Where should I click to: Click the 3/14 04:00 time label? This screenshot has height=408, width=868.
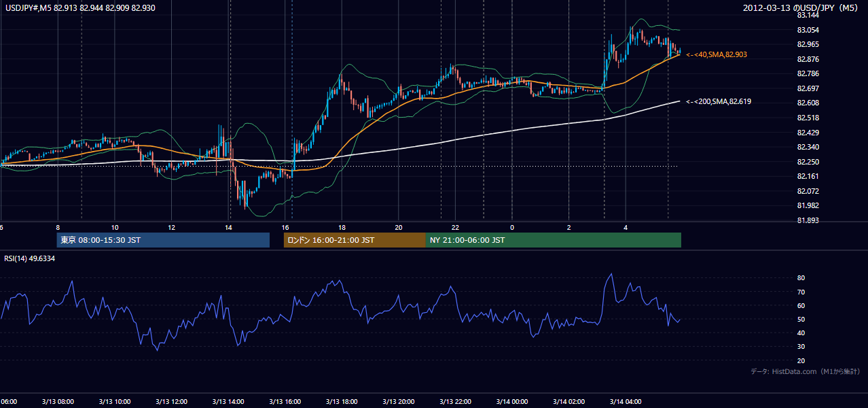click(x=626, y=402)
